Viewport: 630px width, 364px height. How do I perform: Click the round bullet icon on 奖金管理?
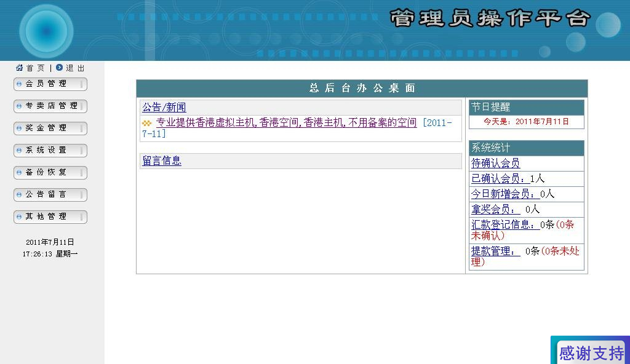click(19, 128)
